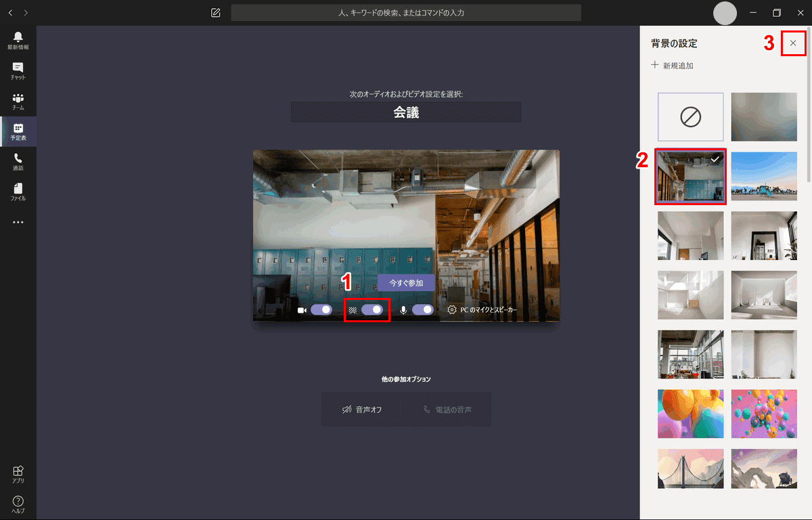Open the Activity bell icon in sidebar
Screen dimensions: 812x520
[18, 40]
